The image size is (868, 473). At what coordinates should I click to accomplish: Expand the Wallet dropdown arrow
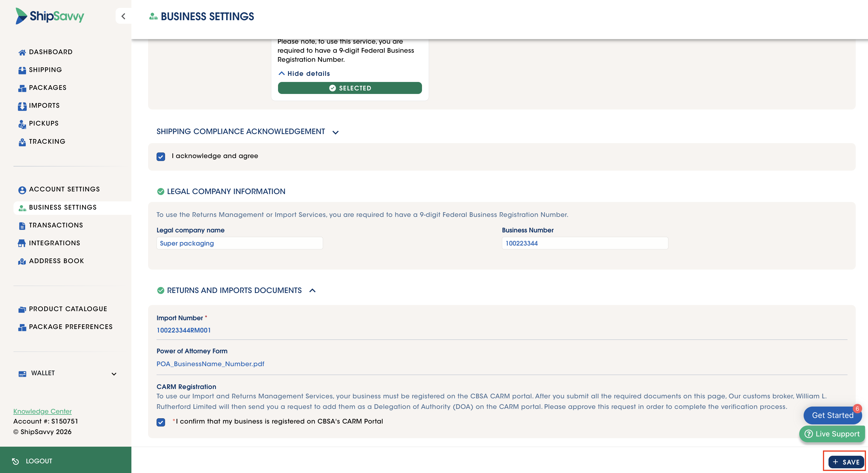(x=114, y=374)
